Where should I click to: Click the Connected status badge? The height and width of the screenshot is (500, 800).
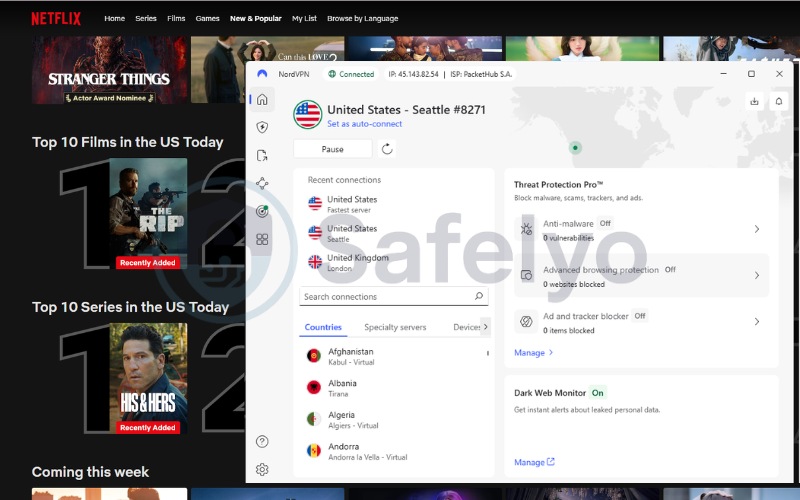click(x=351, y=74)
